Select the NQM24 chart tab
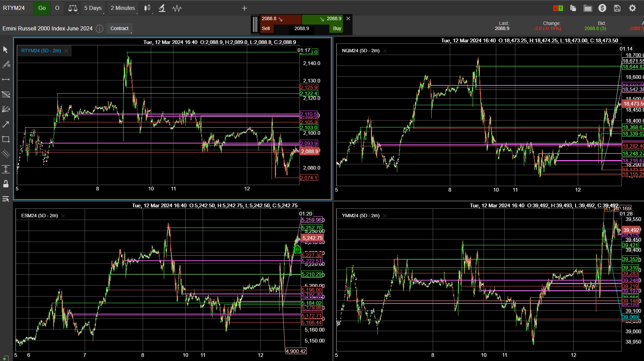 pyautogui.click(x=361, y=51)
